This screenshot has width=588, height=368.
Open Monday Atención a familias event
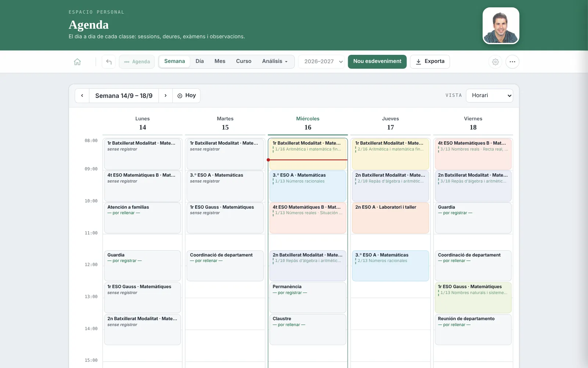click(x=143, y=218)
